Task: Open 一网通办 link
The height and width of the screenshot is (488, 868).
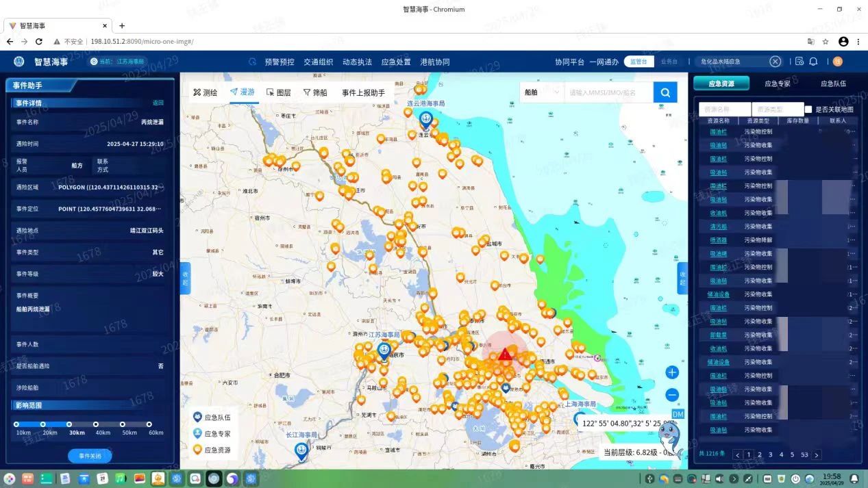Action: click(x=604, y=62)
